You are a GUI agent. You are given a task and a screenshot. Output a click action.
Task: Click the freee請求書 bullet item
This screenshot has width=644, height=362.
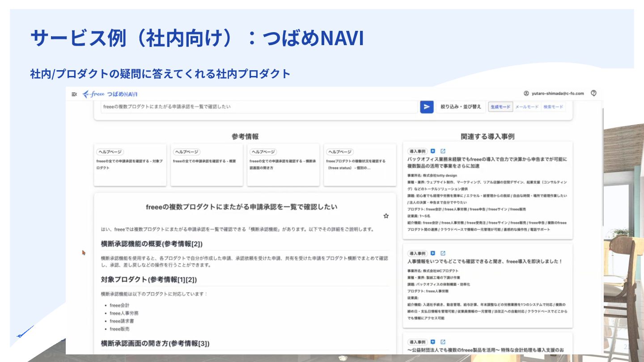[122, 321]
